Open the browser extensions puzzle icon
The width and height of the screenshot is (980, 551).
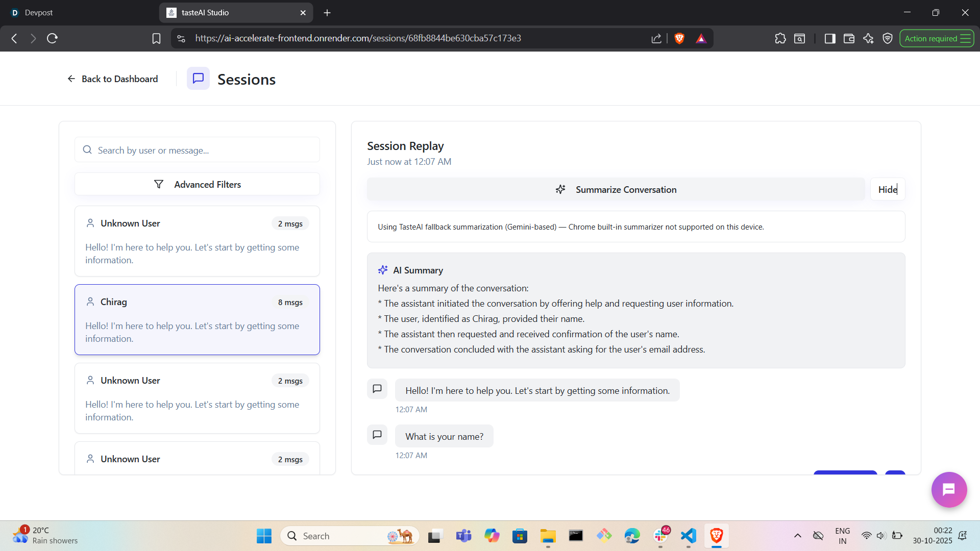780,38
